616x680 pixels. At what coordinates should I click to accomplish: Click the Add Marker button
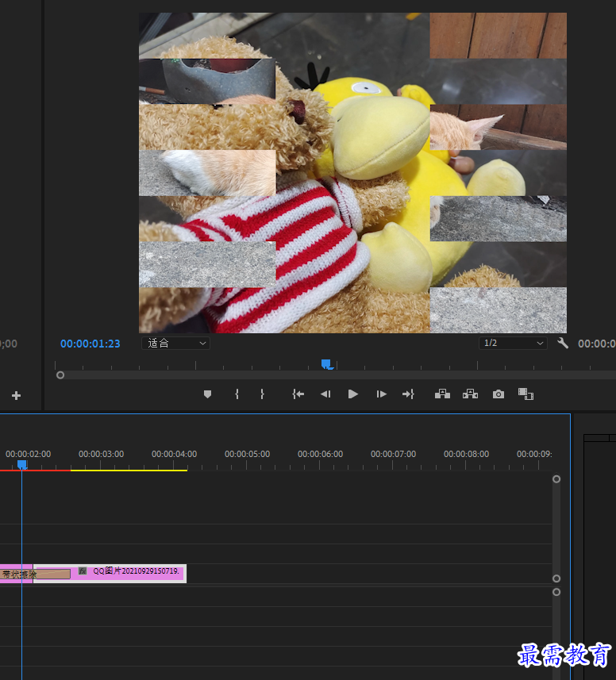point(207,394)
